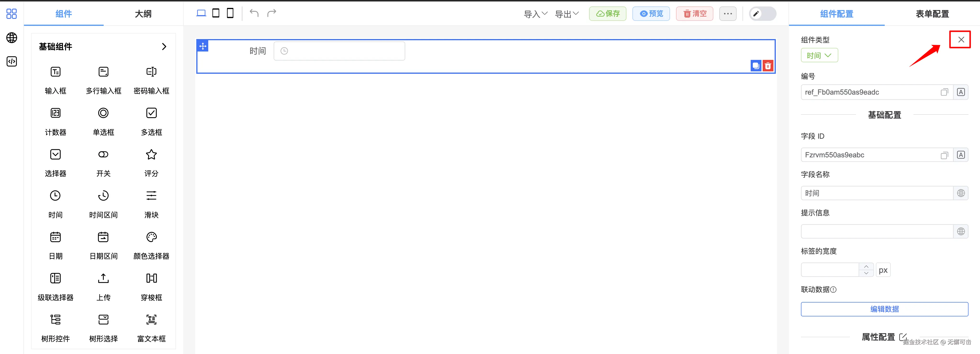Increase 标签的宽度 with the up stepper arrow
980x354 pixels.
(x=866, y=266)
